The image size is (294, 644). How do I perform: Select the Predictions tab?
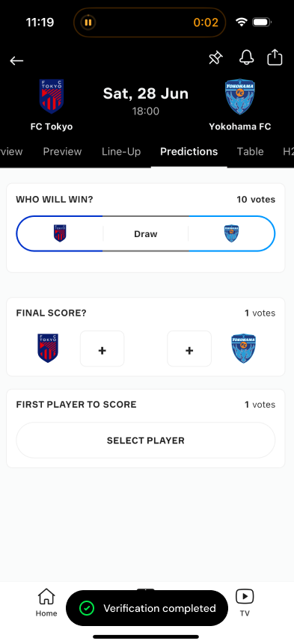point(189,152)
